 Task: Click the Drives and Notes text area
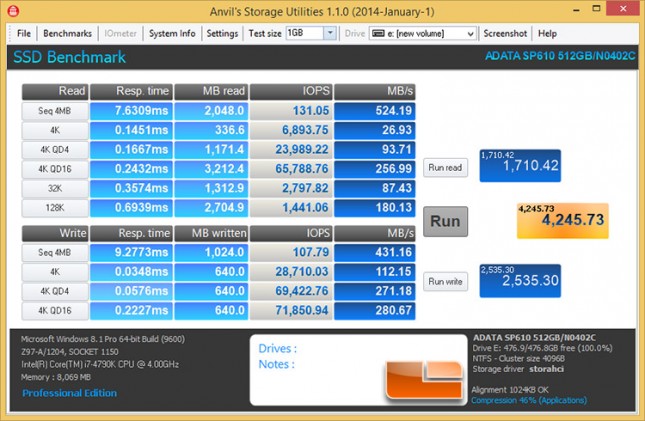pyautogui.click(x=358, y=370)
